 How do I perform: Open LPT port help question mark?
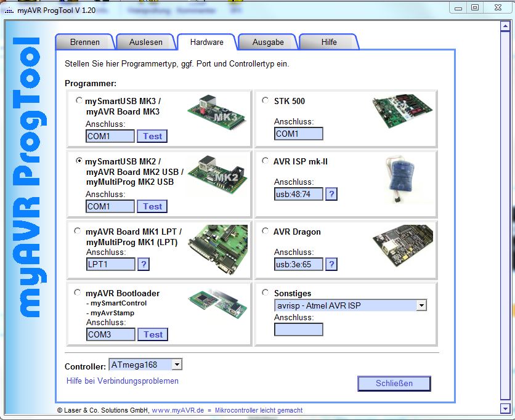click(144, 264)
